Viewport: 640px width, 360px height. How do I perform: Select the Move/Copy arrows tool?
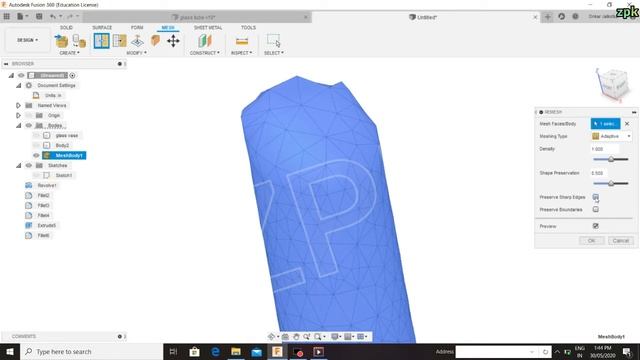pos(173,41)
